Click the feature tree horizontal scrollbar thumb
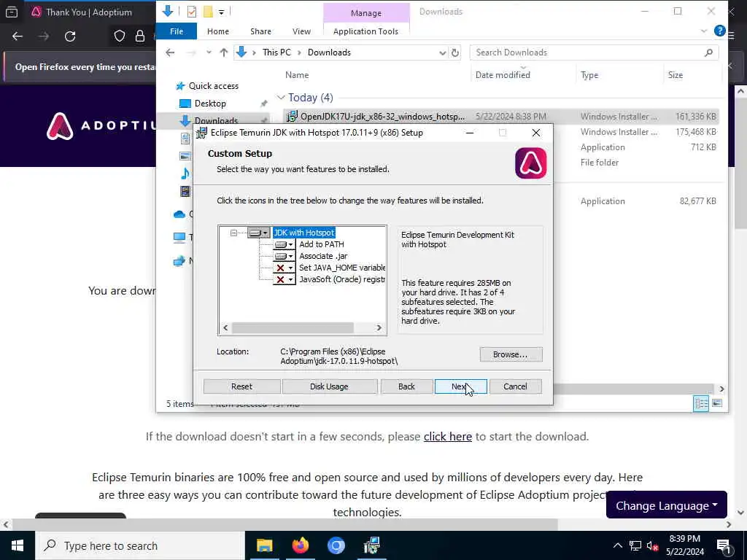747x560 pixels. 293,327
